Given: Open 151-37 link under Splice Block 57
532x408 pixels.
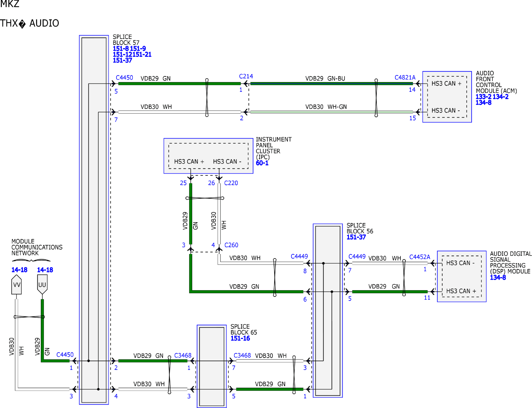Looking at the screenshot, I should click(122, 60).
